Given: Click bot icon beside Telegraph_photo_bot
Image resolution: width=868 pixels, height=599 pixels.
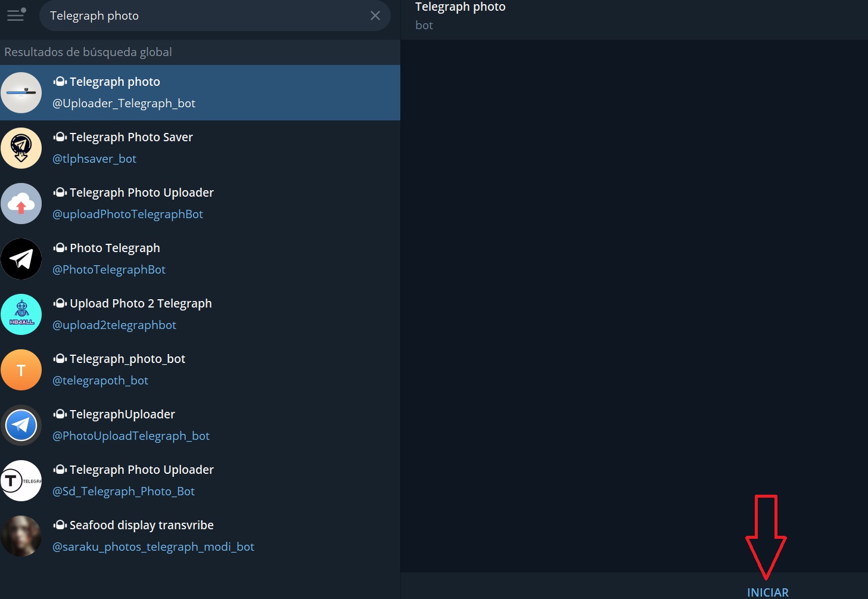Looking at the screenshot, I should 60,359.
